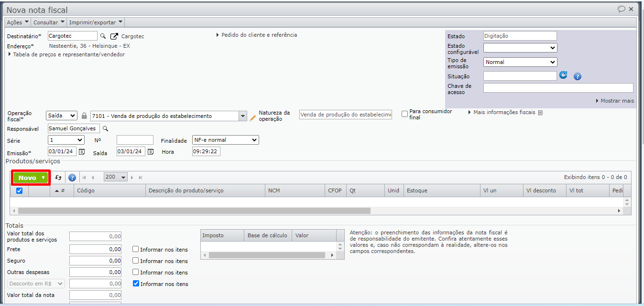Click the Nº number input field
644x306 pixels.
pos(135,140)
